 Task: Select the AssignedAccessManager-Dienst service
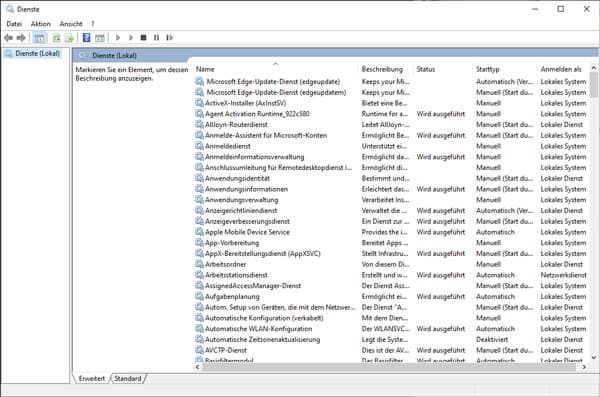point(391,285)
